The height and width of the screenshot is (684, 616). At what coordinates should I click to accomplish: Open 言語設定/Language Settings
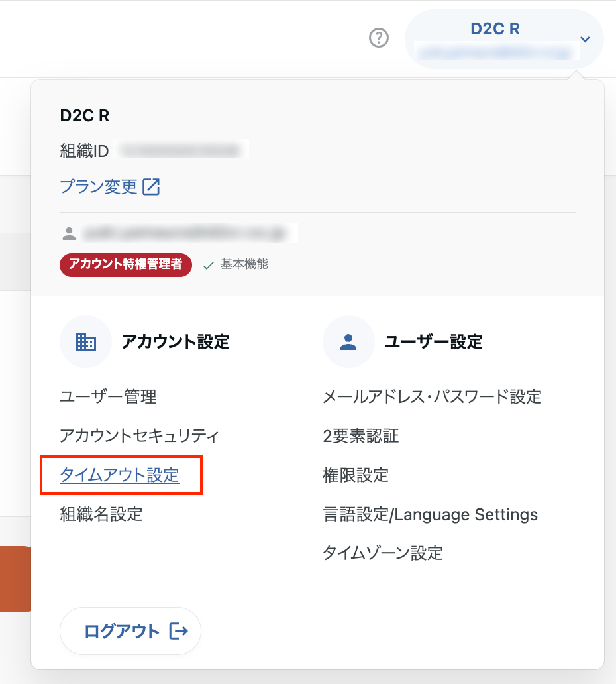tap(430, 514)
